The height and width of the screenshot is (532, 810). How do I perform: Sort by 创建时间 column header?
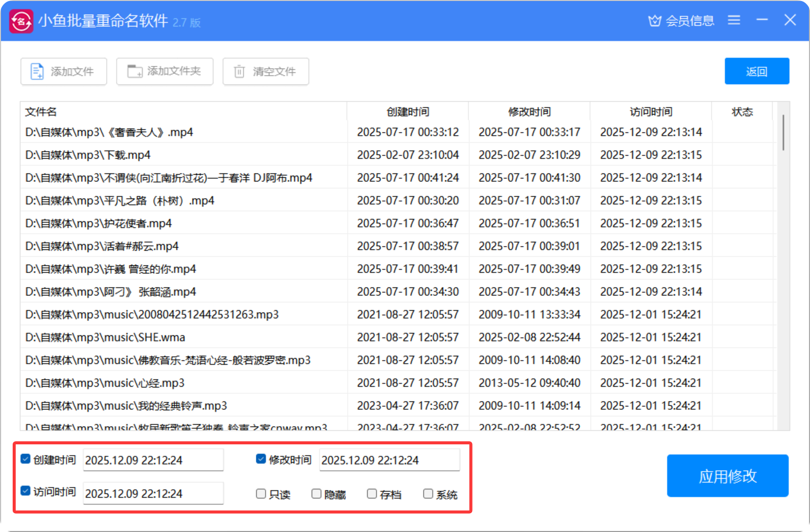(408, 111)
